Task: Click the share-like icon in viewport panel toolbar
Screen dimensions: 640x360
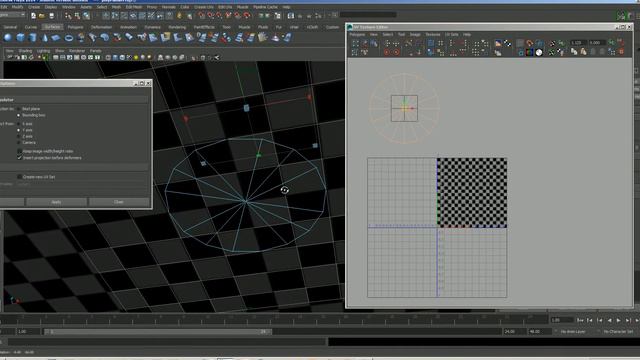Action: point(217,58)
